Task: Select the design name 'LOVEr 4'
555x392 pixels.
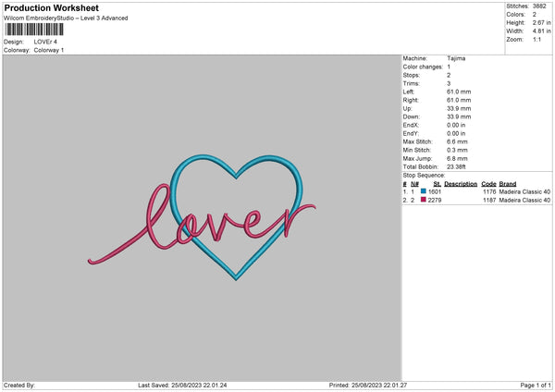Action: click(x=46, y=42)
